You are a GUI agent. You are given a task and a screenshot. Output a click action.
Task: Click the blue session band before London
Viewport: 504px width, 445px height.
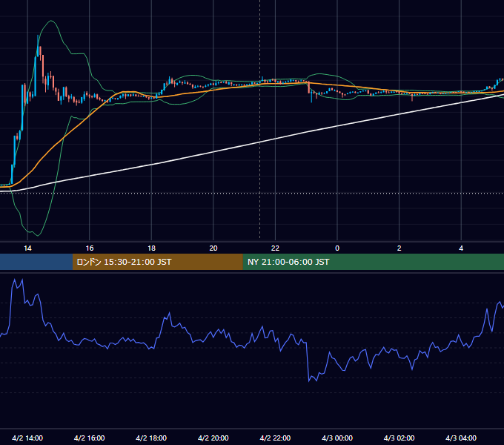click(x=36, y=262)
